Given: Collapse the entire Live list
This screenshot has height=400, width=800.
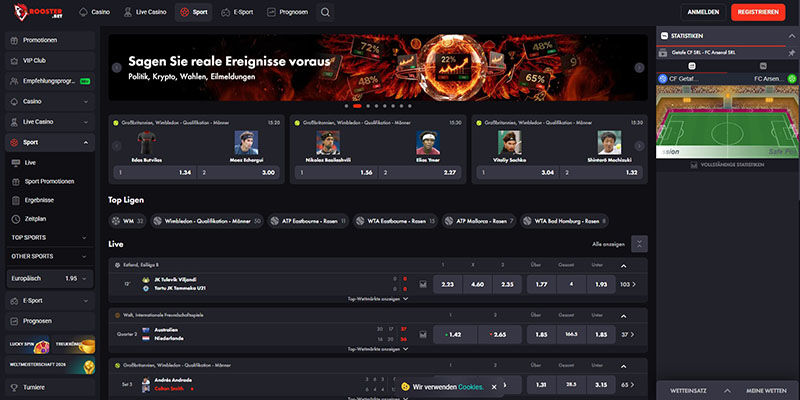Looking at the screenshot, I should 639,244.
